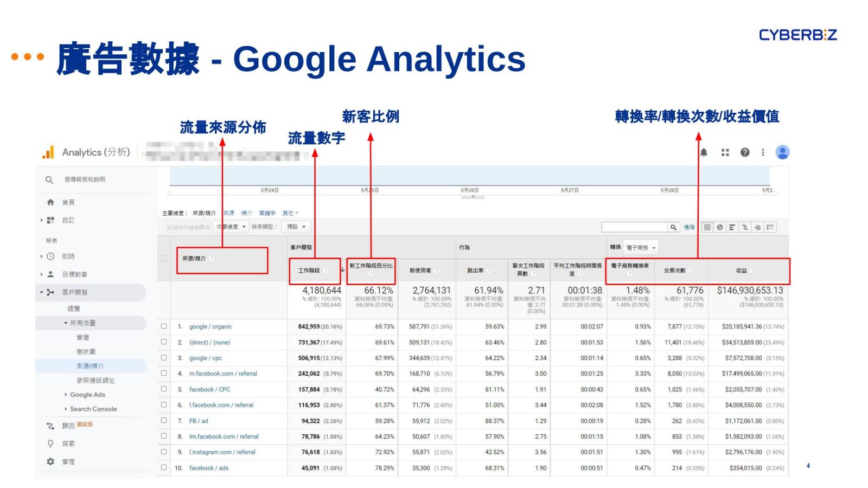Screen dimensions: 868x488
Task: Check the facebook / ads row checkbox
Action: coord(164,467)
